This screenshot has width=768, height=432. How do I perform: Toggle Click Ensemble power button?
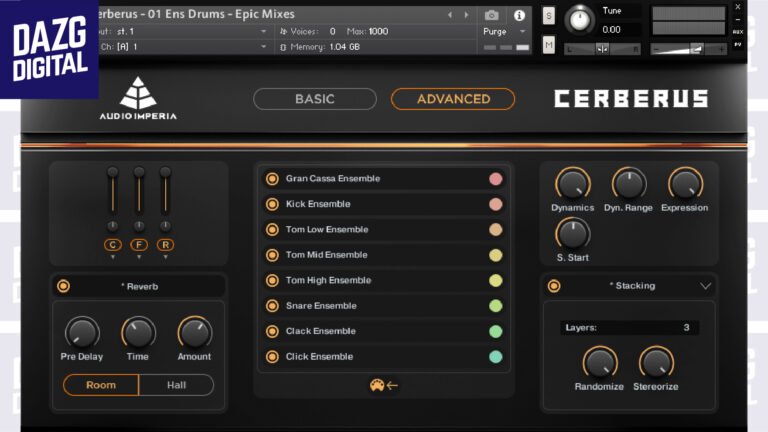coord(272,357)
